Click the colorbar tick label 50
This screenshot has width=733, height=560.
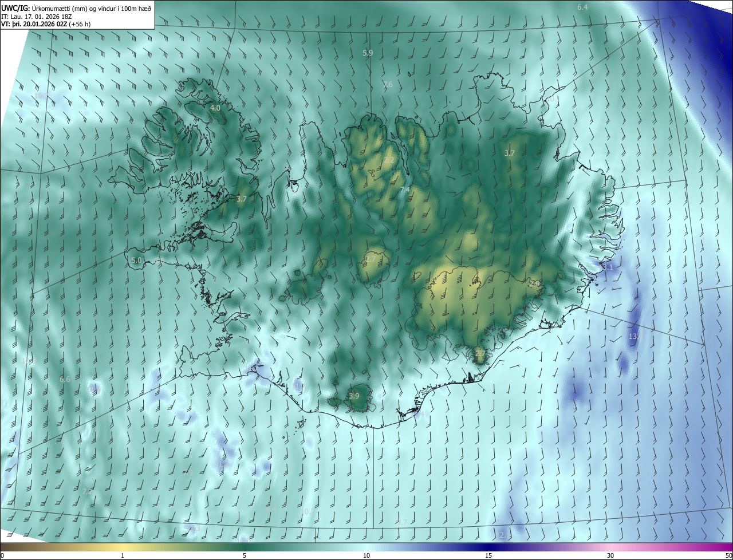(x=728, y=555)
